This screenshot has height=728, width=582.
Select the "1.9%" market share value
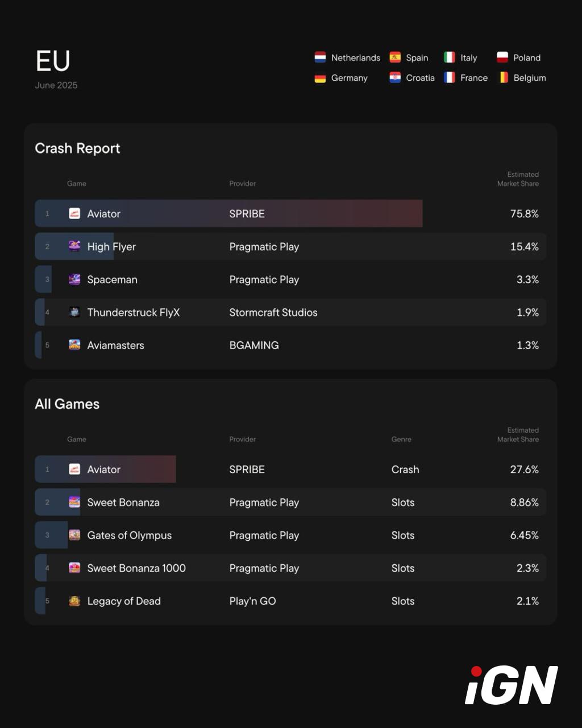pos(528,312)
